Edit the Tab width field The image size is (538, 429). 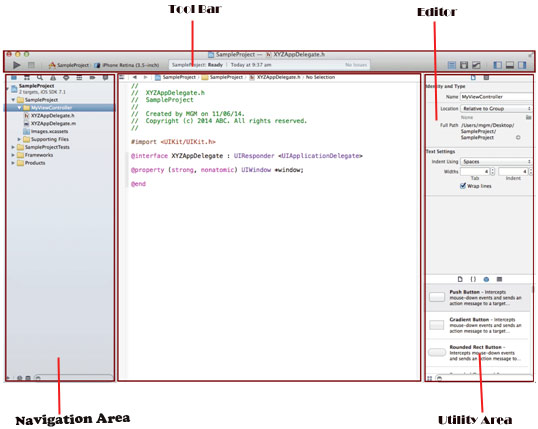pyautogui.click(x=475, y=171)
